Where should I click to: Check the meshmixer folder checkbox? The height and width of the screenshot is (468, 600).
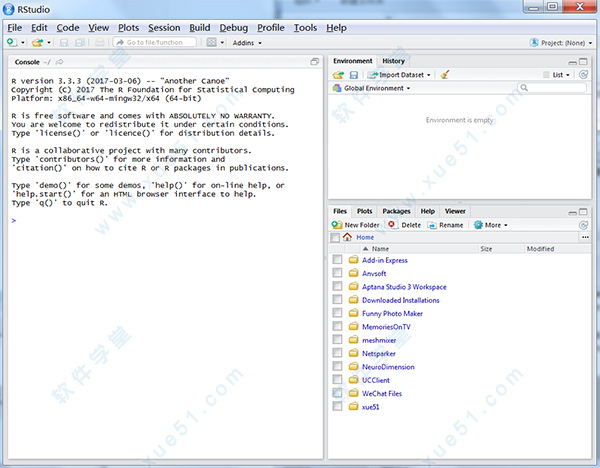pos(337,340)
